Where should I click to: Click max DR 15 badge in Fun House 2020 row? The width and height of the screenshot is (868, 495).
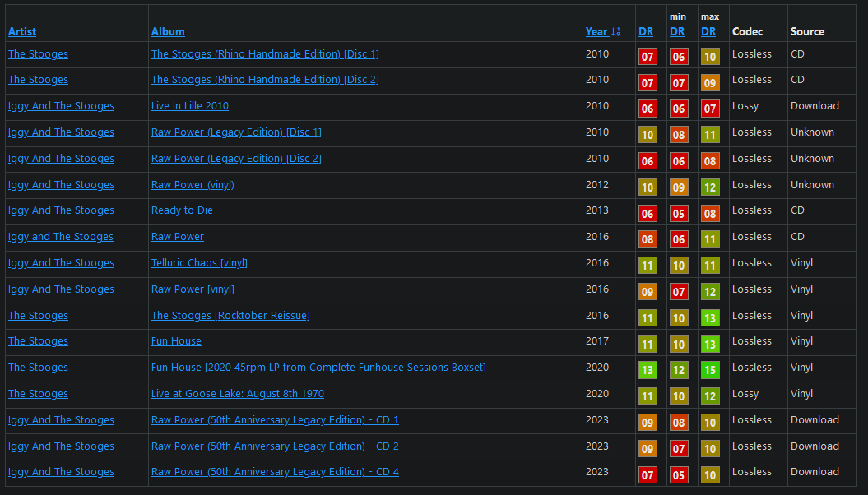tap(710, 370)
